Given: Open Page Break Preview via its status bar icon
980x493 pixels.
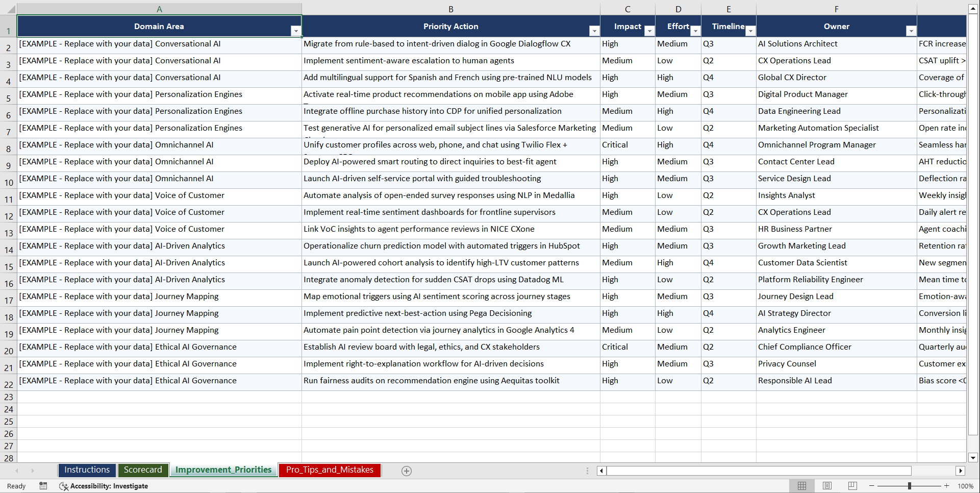Looking at the screenshot, I should (852, 485).
